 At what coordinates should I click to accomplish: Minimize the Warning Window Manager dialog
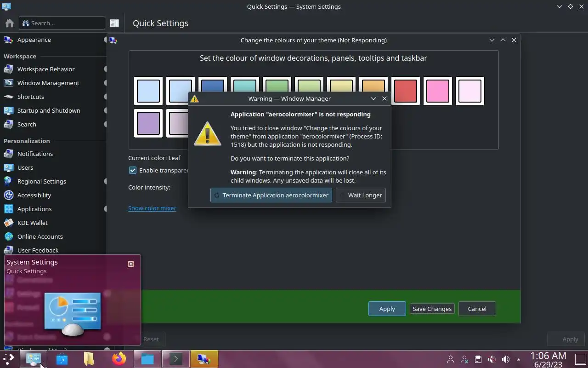pos(373,98)
